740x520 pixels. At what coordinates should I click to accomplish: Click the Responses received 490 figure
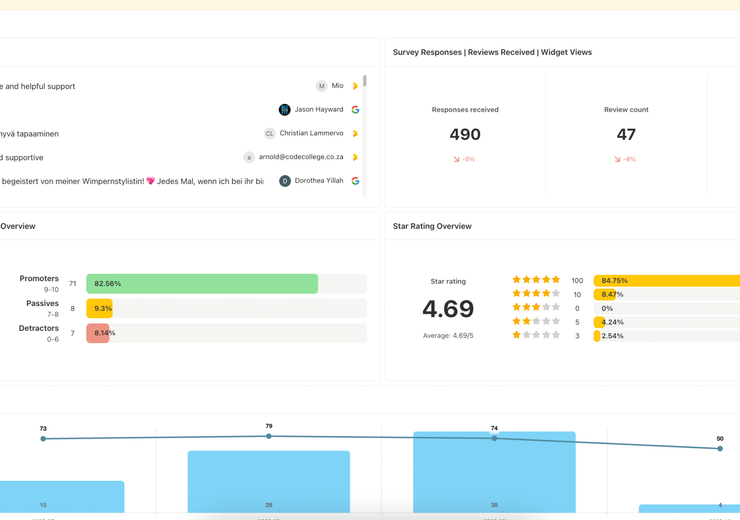(465, 134)
